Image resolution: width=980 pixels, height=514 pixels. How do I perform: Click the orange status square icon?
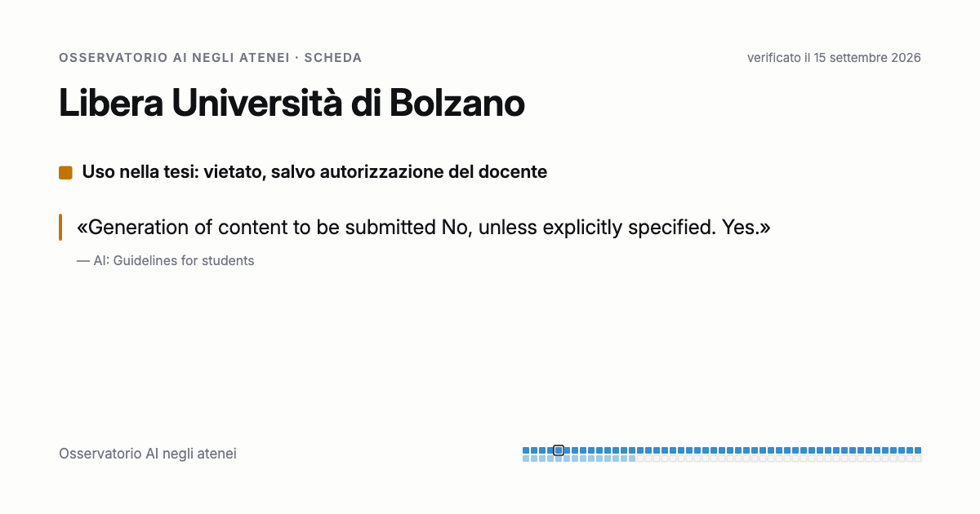[65, 172]
